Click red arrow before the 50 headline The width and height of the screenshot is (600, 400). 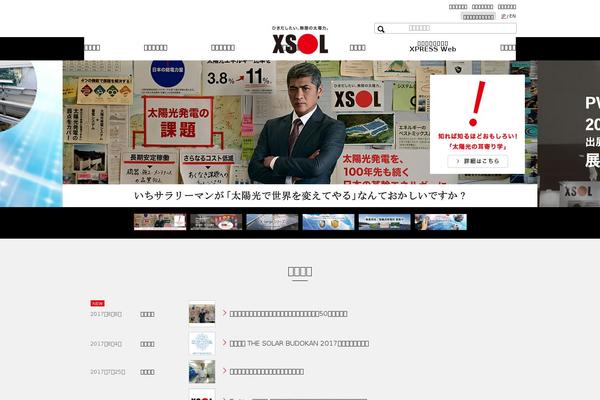[x=225, y=313]
